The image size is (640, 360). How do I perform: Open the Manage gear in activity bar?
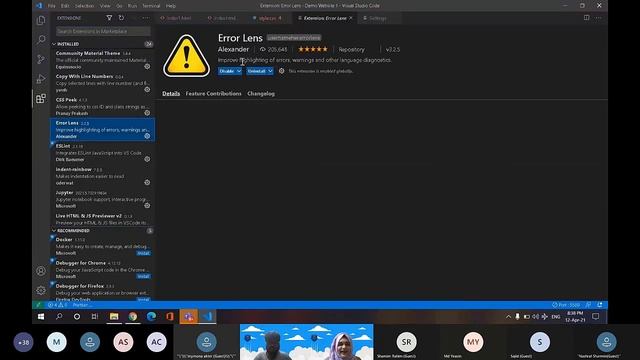[41, 290]
